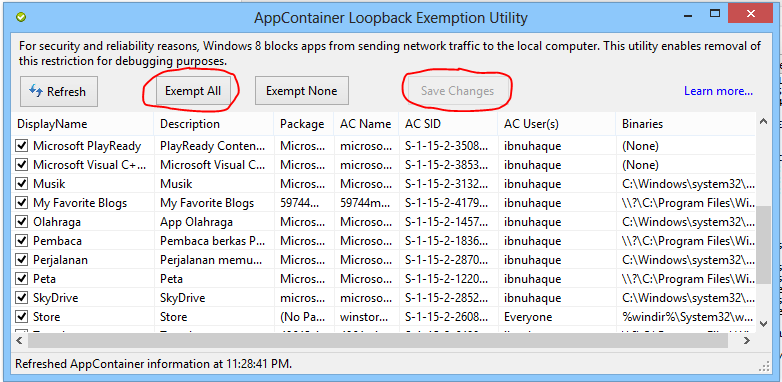Viewport: 782px width, 382px height.
Task: Select the 'PlayReady Conten...' description cell
Action: click(213, 146)
